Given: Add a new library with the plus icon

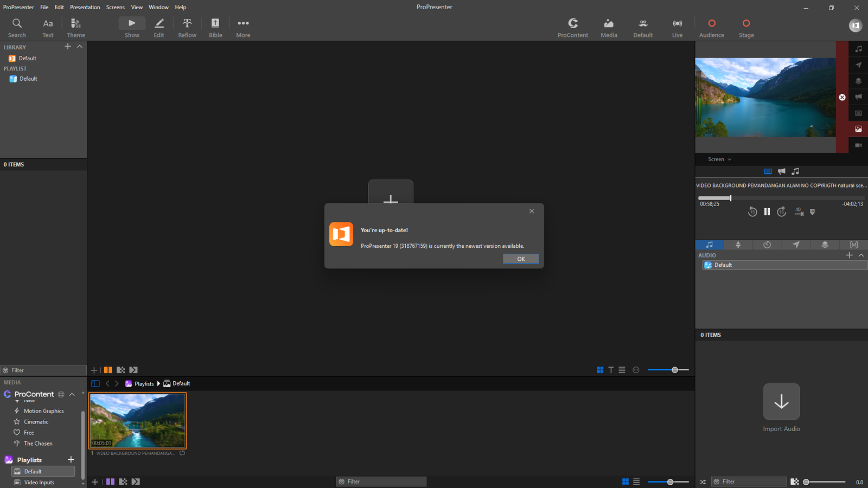Looking at the screenshot, I should (x=68, y=47).
